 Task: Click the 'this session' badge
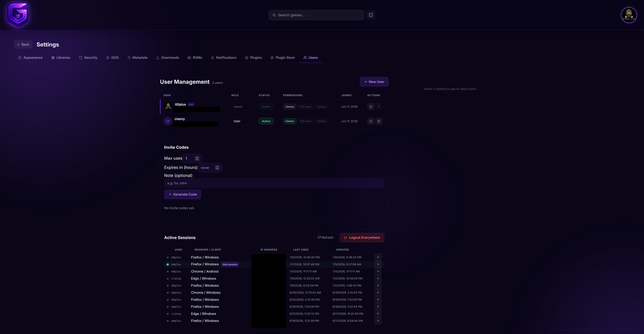click(230, 264)
